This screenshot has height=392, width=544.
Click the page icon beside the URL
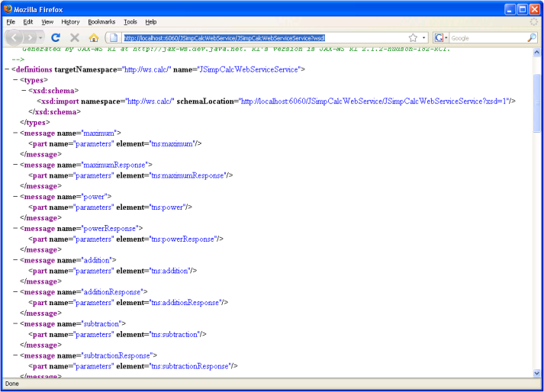(113, 37)
